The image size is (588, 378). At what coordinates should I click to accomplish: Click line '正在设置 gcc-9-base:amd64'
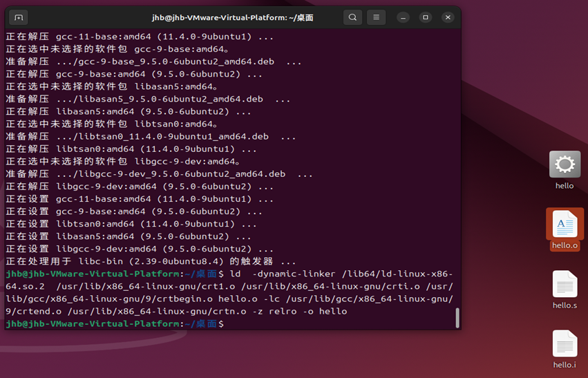click(134, 211)
